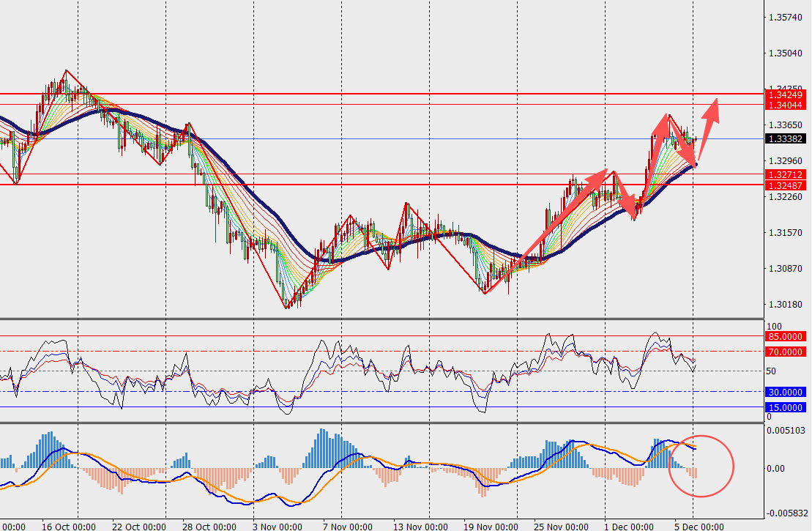Click the black current price label 1.33382
Image resolution: width=812 pixels, height=531 pixels.
coord(786,138)
